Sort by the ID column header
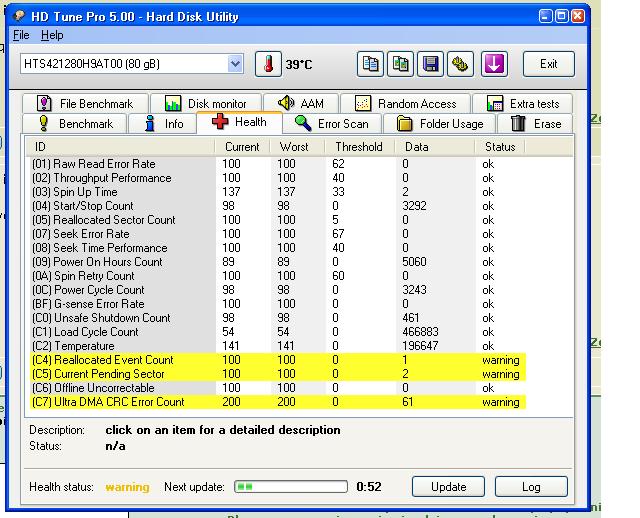The image size is (640, 518). tap(121, 147)
